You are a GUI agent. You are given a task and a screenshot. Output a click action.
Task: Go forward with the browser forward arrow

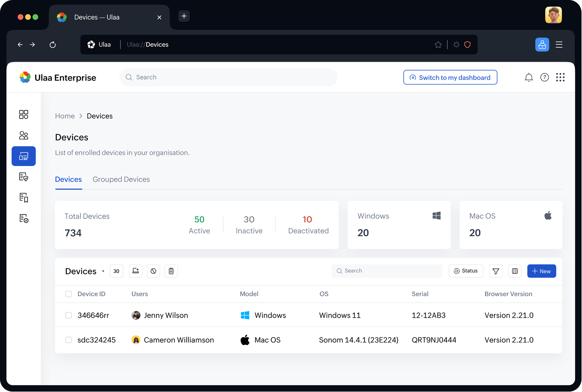click(x=32, y=45)
